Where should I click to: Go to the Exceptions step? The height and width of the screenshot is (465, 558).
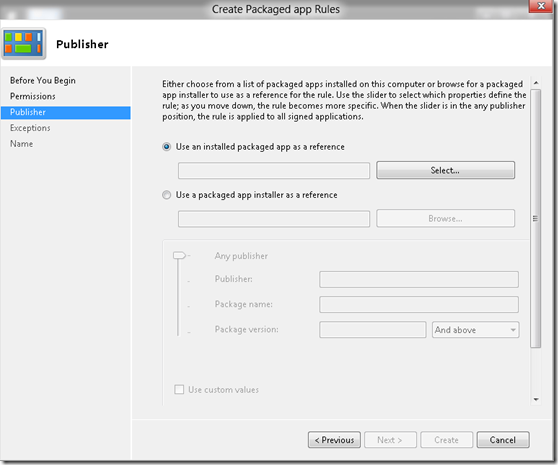pos(30,128)
